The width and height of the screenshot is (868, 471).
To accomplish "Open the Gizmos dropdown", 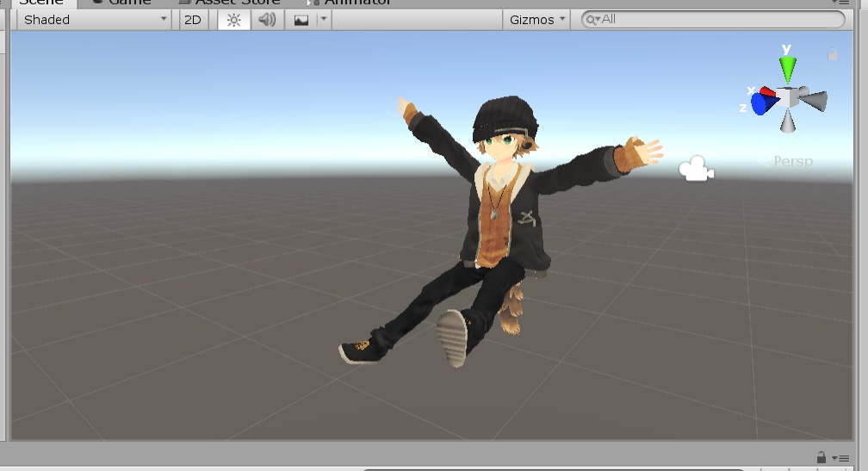I will pos(536,20).
